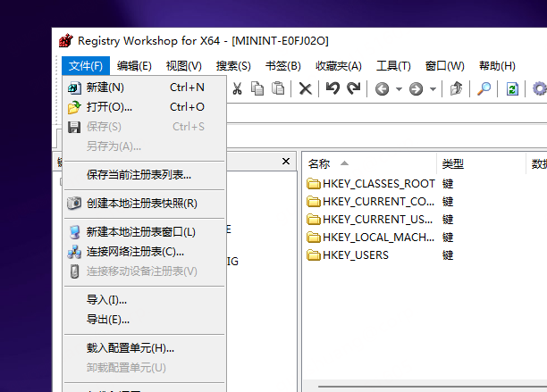Click 创建本地注册表快照(R) menu item

(141, 203)
